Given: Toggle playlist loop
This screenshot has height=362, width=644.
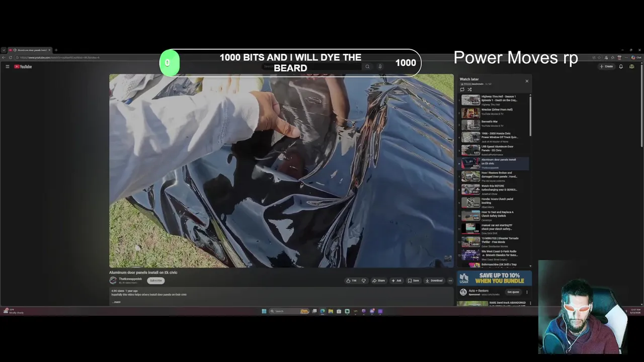Looking at the screenshot, I should [462, 89].
